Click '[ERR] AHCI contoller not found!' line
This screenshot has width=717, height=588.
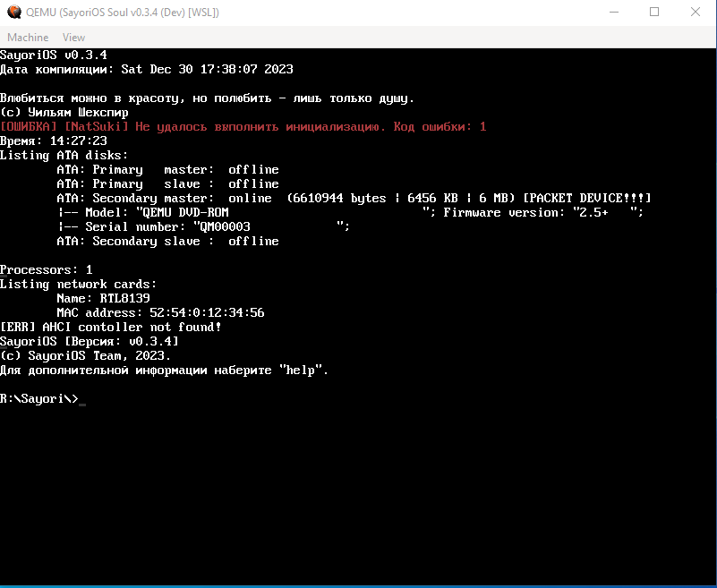pos(111,327)
